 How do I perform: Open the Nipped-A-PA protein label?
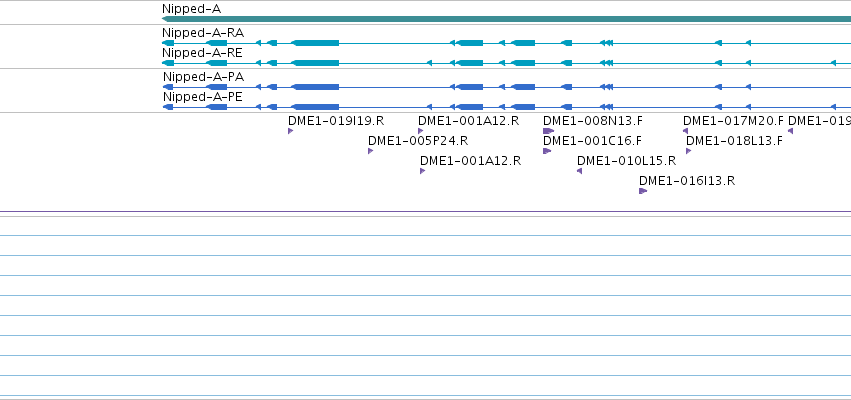coord(204,77)
